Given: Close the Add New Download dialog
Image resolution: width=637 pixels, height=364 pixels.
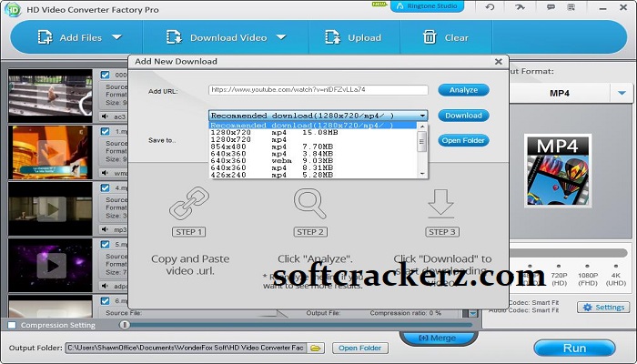Looking at the screenshot, I should pyautogui.click(x=499, y=62).
